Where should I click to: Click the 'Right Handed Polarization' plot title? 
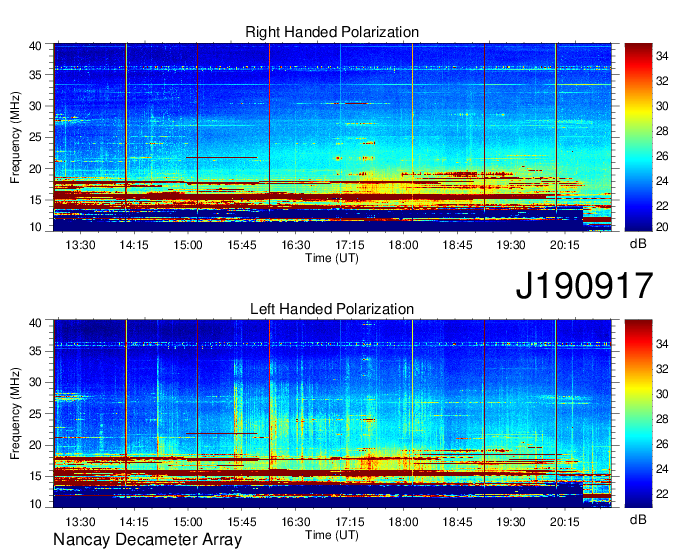click(332, 32)
